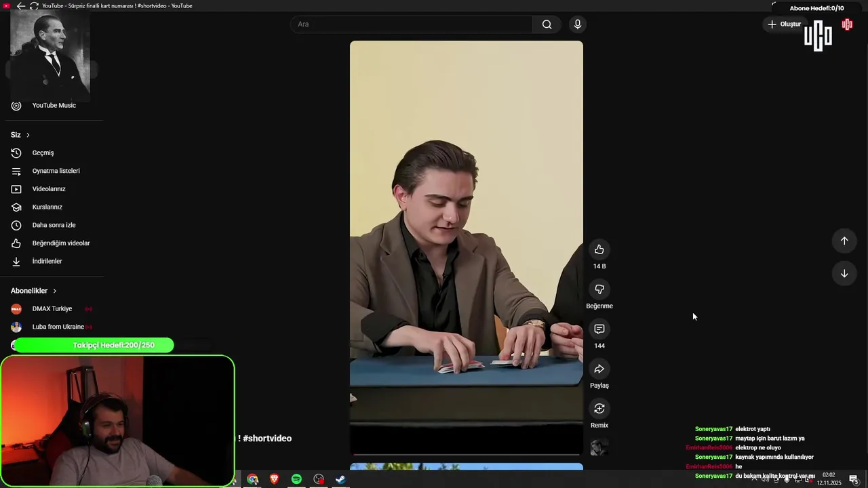Open OBS Studio from the taskbar
The width and height of the screenshot is (868, 488).
[x=319, y=479]
